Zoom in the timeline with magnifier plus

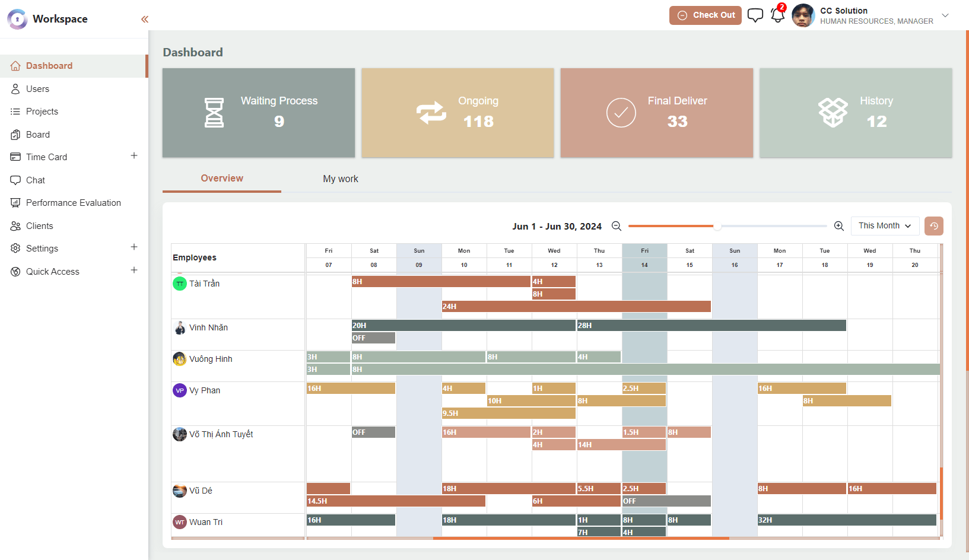(x=839, y=226)
